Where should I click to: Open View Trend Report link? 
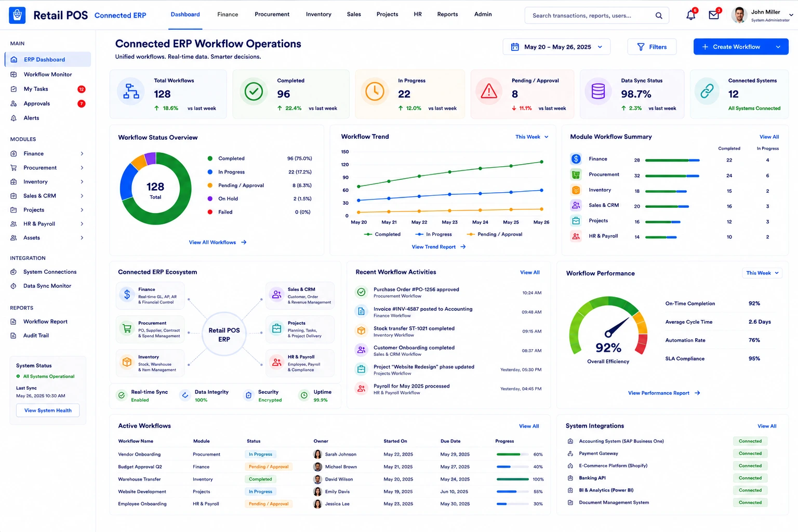click(438, 247)
